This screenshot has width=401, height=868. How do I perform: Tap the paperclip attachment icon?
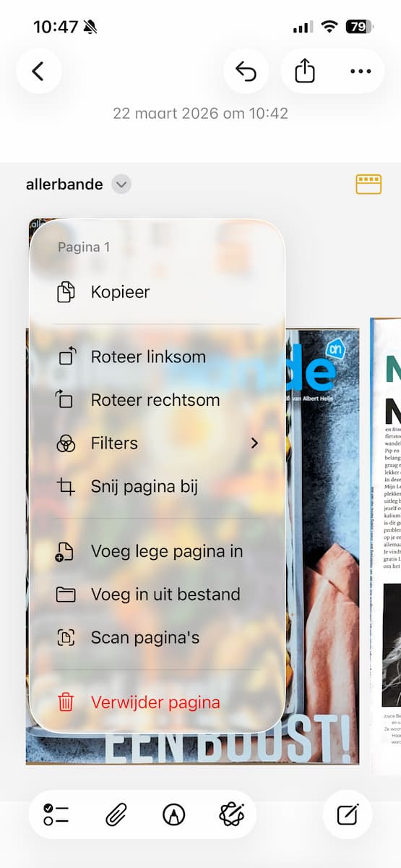click(x=116, y=814)
